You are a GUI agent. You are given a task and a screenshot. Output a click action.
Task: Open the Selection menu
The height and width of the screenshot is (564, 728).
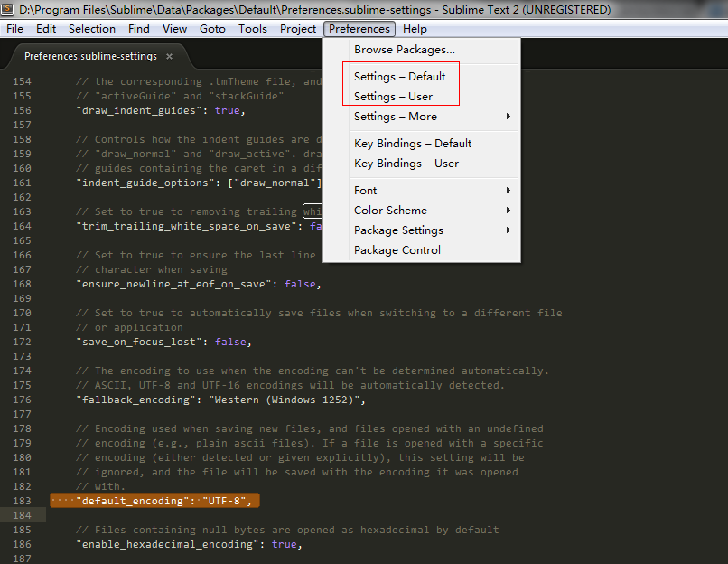click(x=91, y=28)
